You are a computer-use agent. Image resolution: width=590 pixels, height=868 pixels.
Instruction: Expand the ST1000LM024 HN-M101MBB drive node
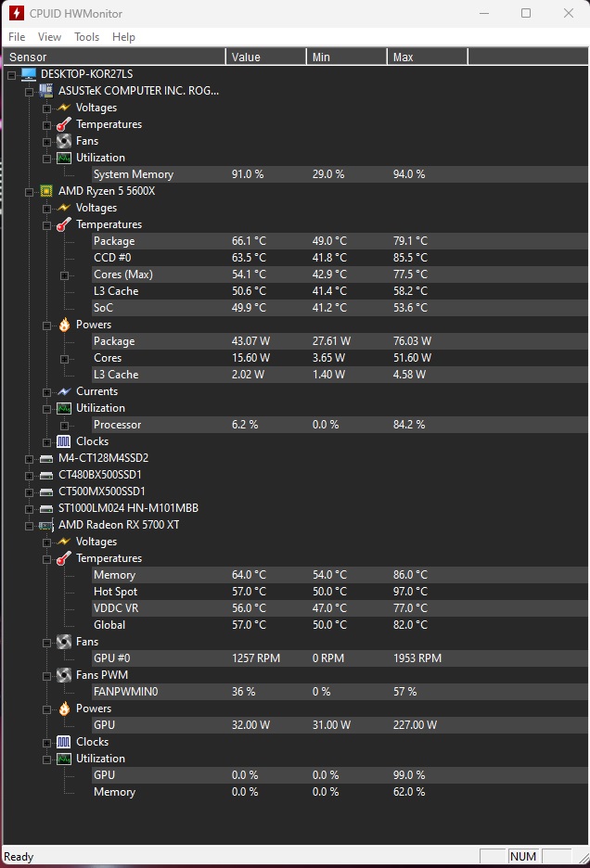(30, 509)
